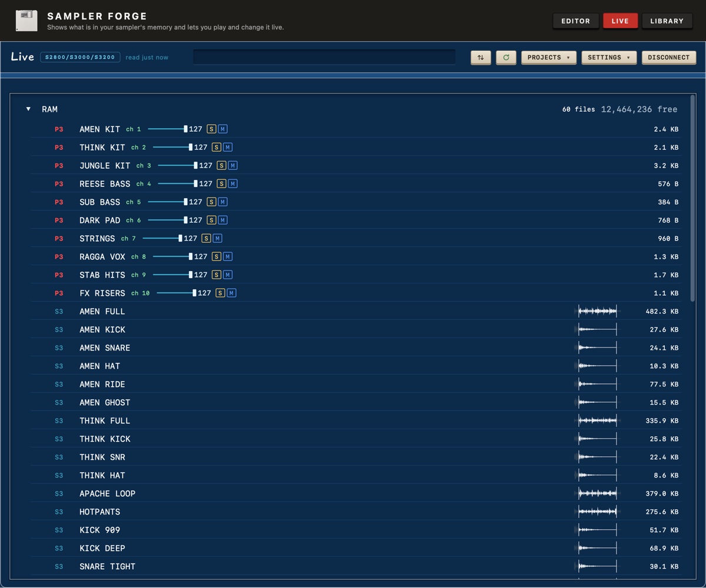Click the S2800/S3000/S3200 model badge

(80, 57)
